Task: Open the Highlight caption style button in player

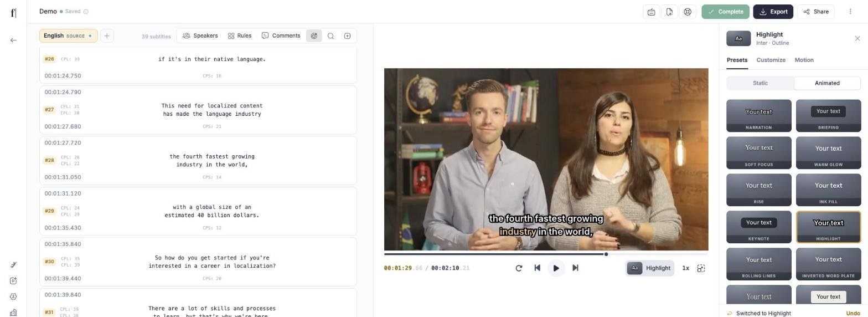Action: coord(650,268)
